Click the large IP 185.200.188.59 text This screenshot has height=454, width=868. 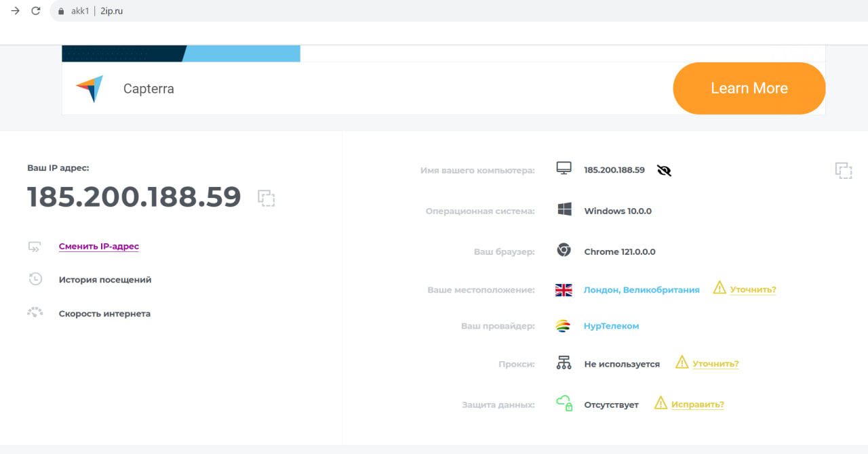point(134,197)
